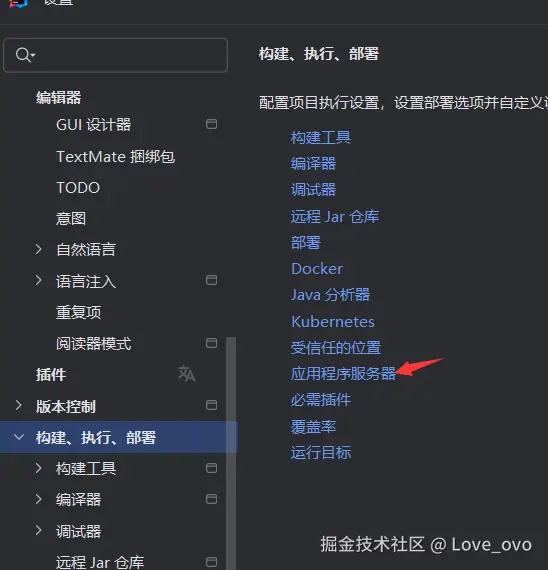This screenshot has width=548, height=570.
Task: Click the settings tree vertical scrollbar
Action: 231,453
